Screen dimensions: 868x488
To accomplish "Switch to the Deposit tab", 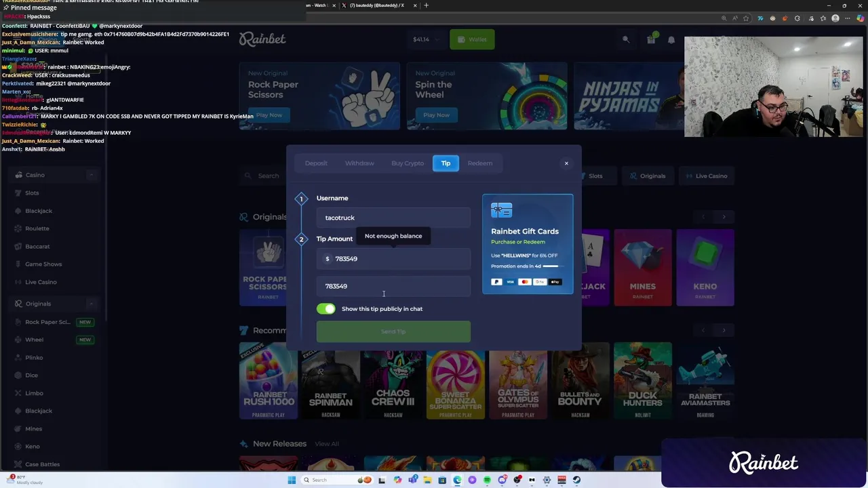I will coord(316,163).
